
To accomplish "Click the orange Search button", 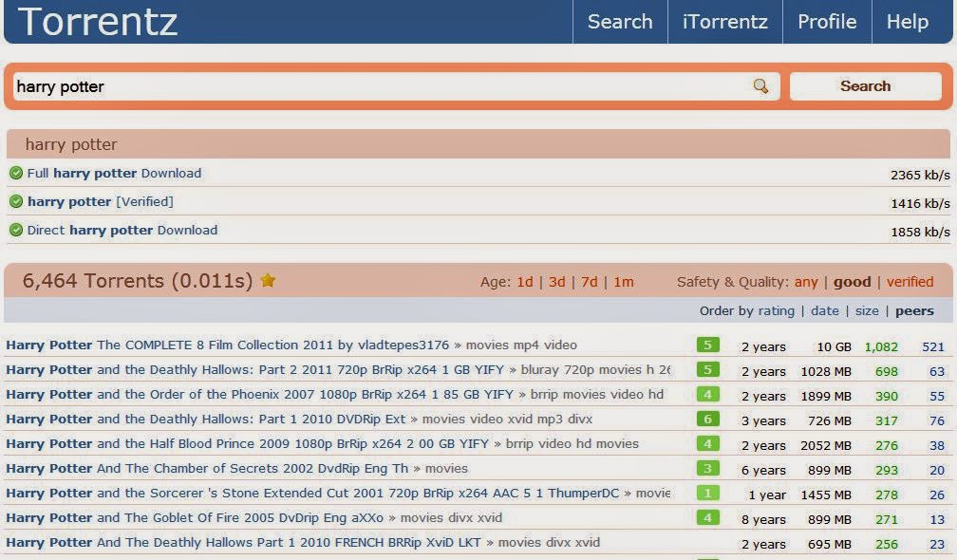I will (x=866, y=86).
